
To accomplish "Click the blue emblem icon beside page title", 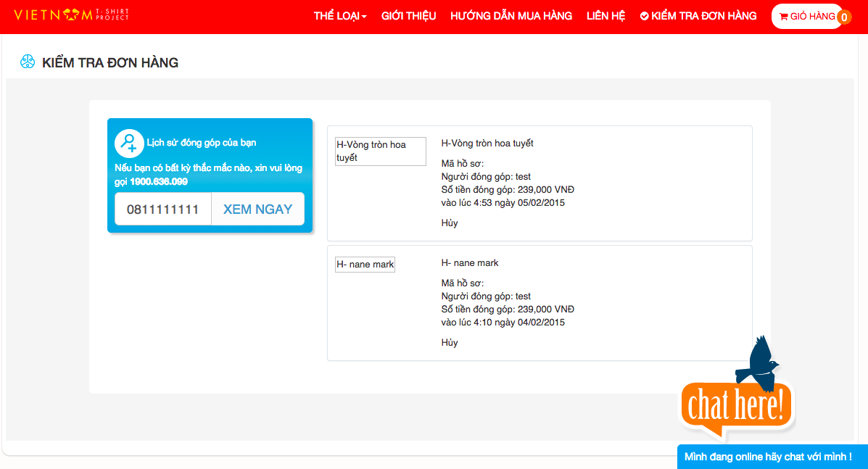I will [x=28, y=62].
